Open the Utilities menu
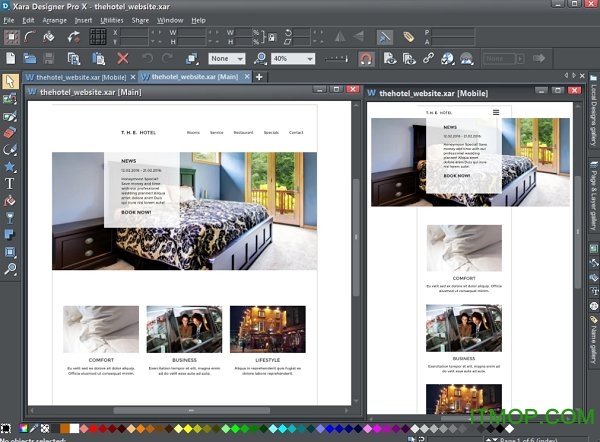 [x=112, y=20]
